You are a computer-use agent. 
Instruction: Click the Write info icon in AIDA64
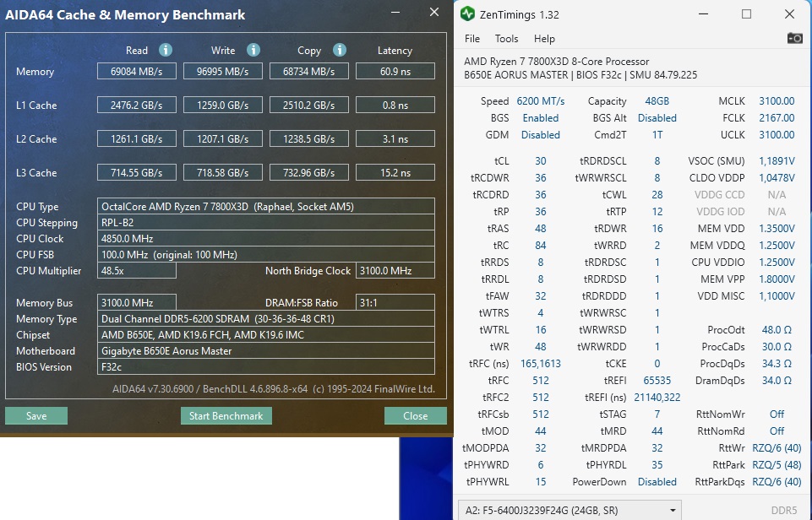[253, 50]
